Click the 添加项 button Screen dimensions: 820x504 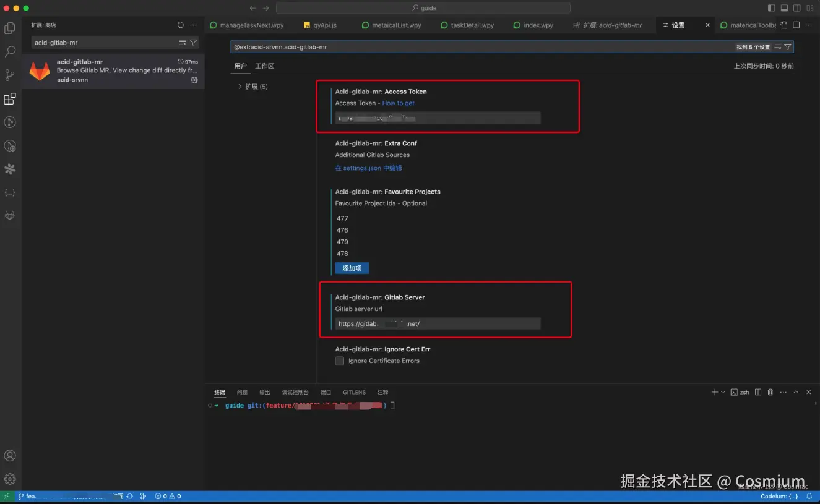[x=352, y=268]
